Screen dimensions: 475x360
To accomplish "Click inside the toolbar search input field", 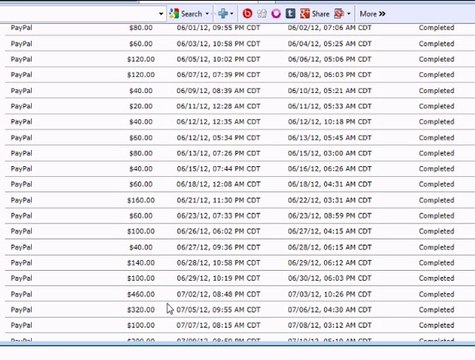I will pyautogui.click(x=78, y=14).
